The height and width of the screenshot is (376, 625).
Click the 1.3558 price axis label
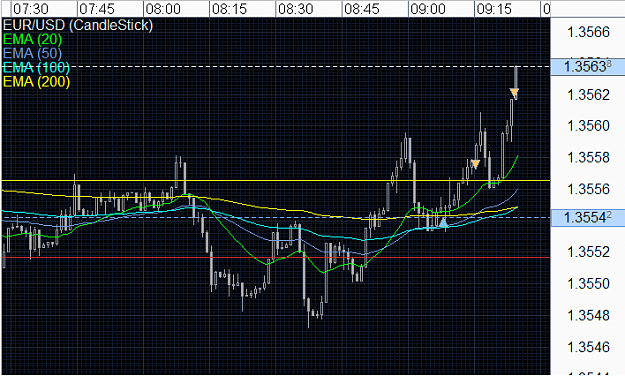coord(588,157)
